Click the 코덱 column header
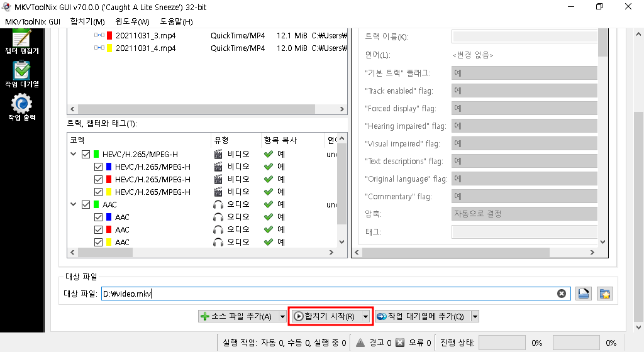Image resolution: width=644 pixels, height=352 pixels. (139, 140)
